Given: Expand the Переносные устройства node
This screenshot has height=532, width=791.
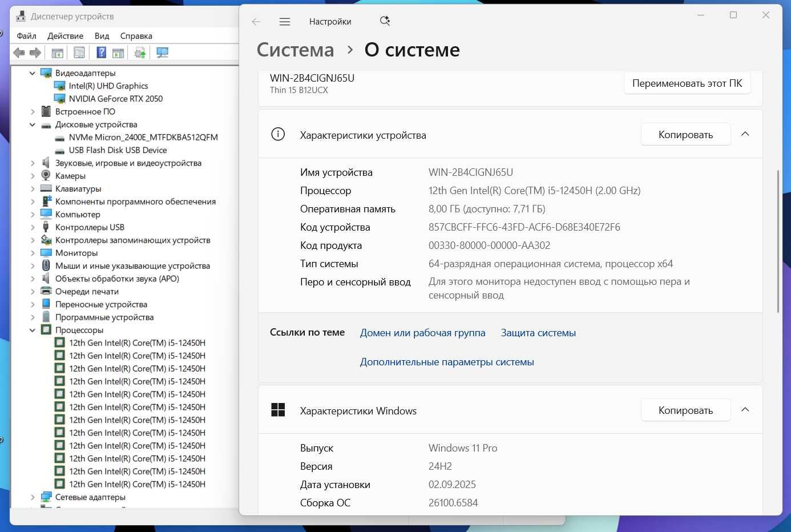Looking at the screenshot, I should pyautogui.click(x=33, y=304).
